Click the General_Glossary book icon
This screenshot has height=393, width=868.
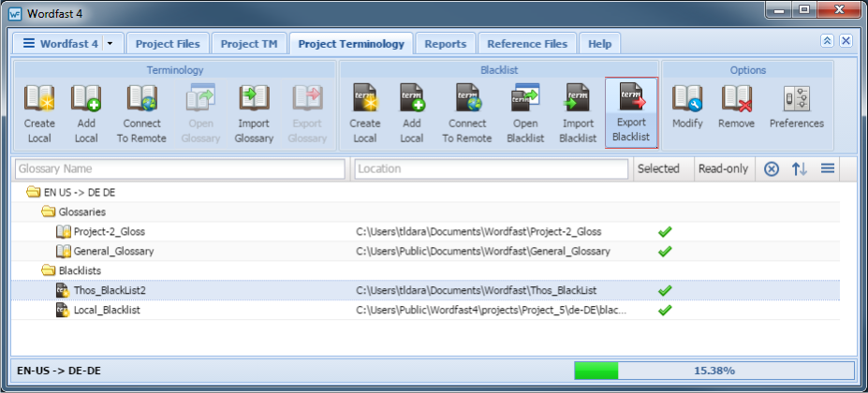click(64, 252)
